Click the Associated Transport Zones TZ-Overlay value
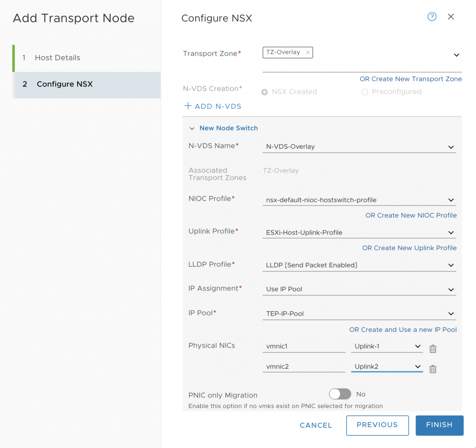This screenshot has height=448, width=476. click(281, 171)
